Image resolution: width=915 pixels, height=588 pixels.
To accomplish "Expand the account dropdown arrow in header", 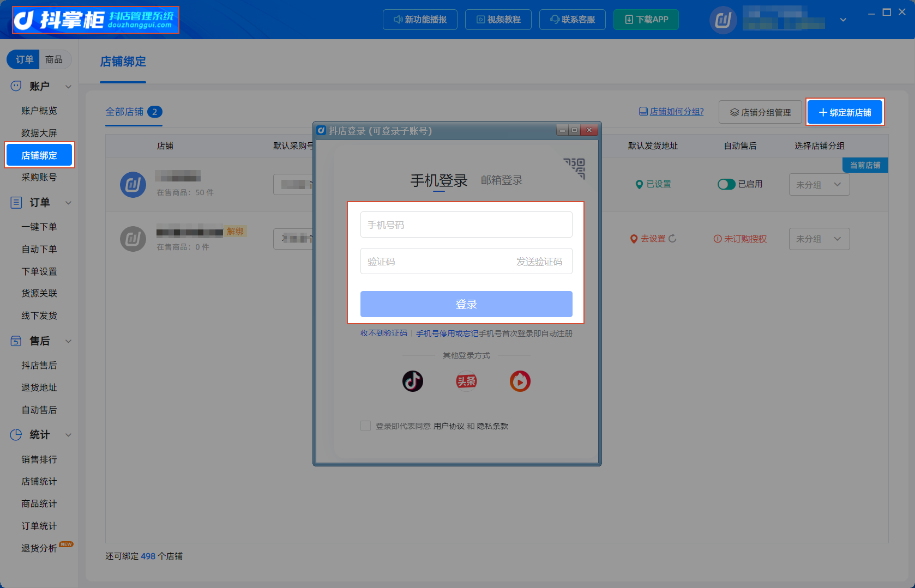I will [843, 20].
